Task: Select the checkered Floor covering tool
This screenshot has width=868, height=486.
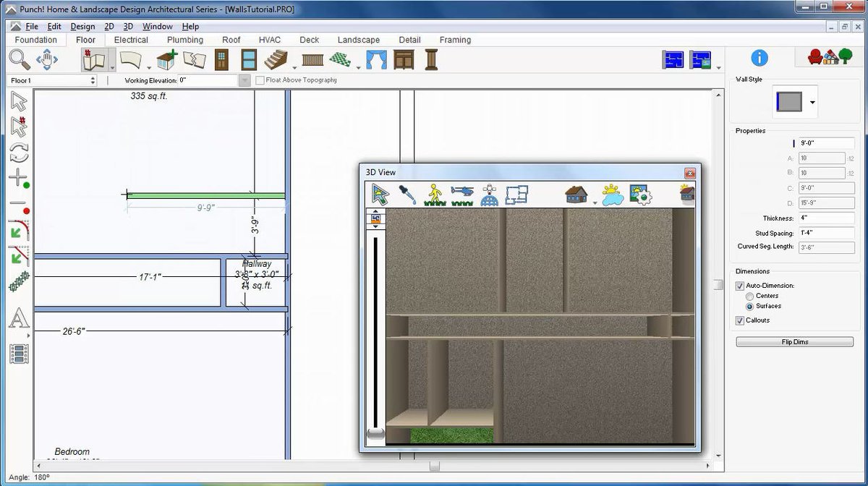Action: pyautogui.click(x=340, y=59)
